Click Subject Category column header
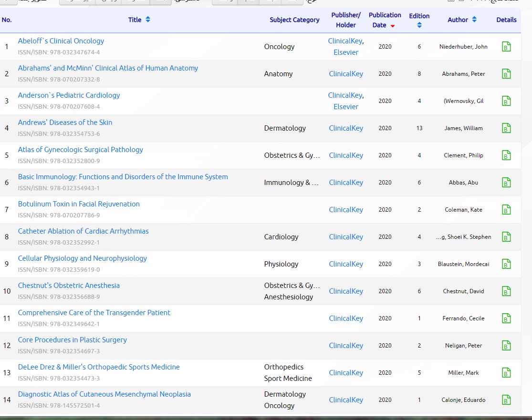This screenshot has width=532, height=420. pos(294,20)
